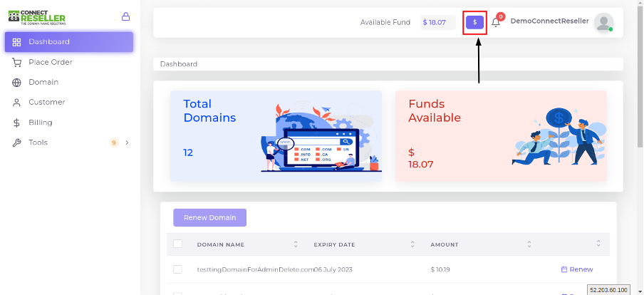Image resolution: width=644 pixels, height=295 pixels.
Task: Tick the select-all checkbox in table header
Action: point(177,244)
